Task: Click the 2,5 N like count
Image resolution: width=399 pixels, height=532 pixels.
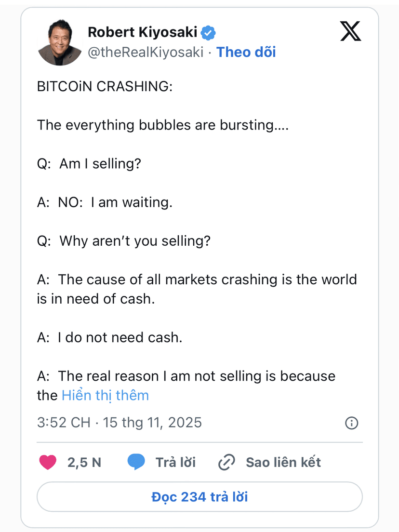Action: tap(84, 462)
